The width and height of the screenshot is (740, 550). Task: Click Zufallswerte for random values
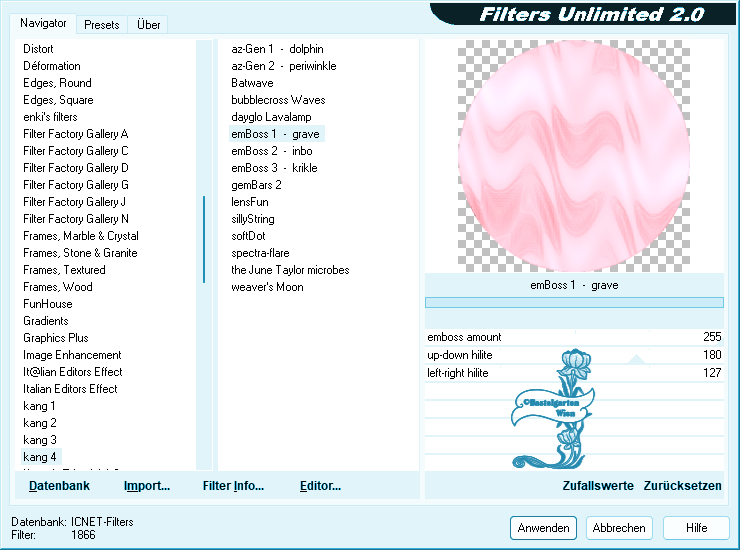click(598, 486)
